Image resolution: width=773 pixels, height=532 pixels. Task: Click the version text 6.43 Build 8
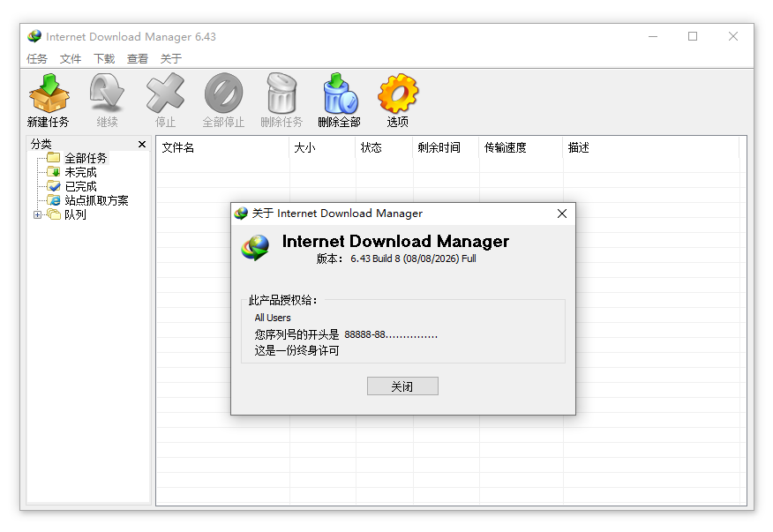(x=375, y=259)
